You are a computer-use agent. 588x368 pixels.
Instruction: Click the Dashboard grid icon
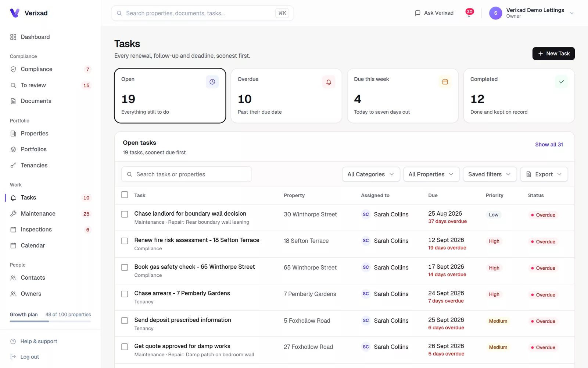13,37
